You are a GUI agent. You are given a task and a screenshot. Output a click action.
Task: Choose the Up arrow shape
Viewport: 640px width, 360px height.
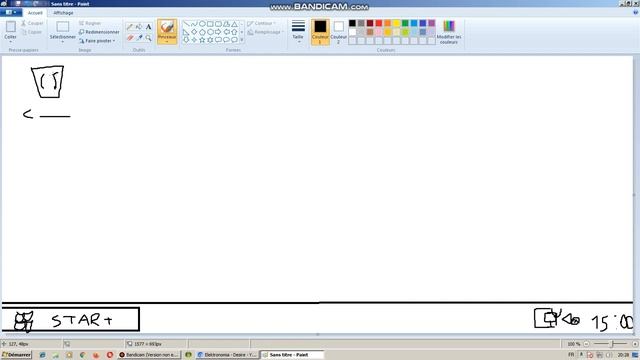[234, 32]
